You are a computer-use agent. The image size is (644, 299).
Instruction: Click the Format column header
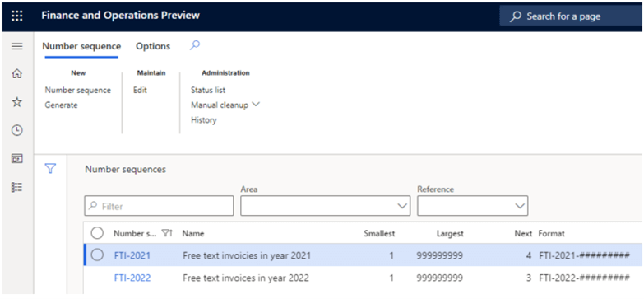[552, 234]
